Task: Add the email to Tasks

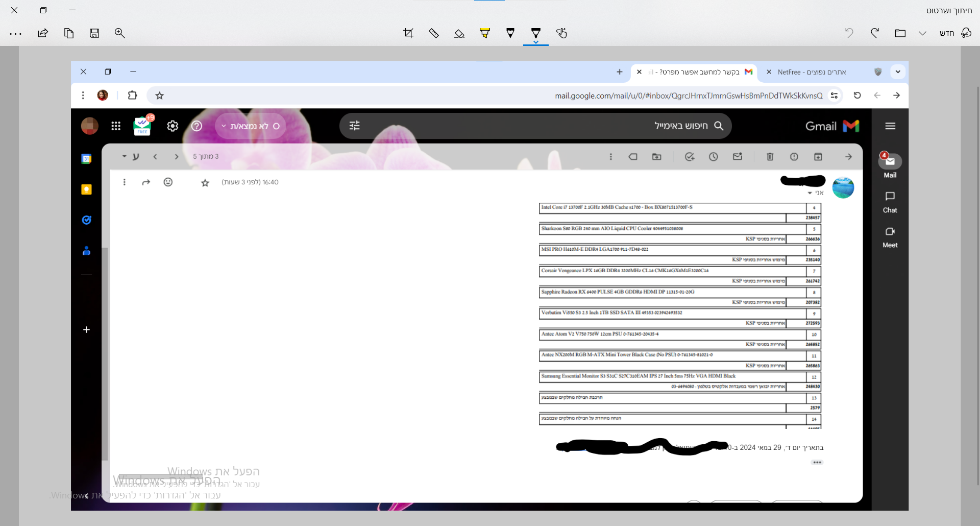Action: click(690, 157)
